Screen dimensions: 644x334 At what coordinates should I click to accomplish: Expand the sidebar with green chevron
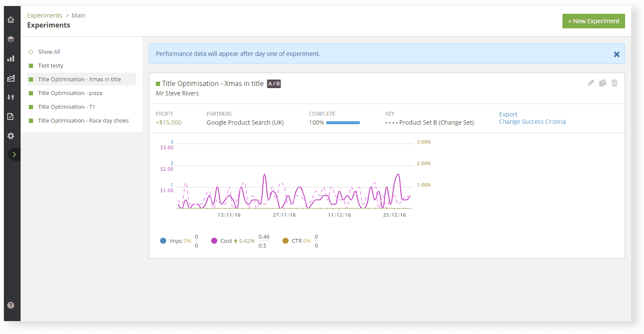[14, 154]
